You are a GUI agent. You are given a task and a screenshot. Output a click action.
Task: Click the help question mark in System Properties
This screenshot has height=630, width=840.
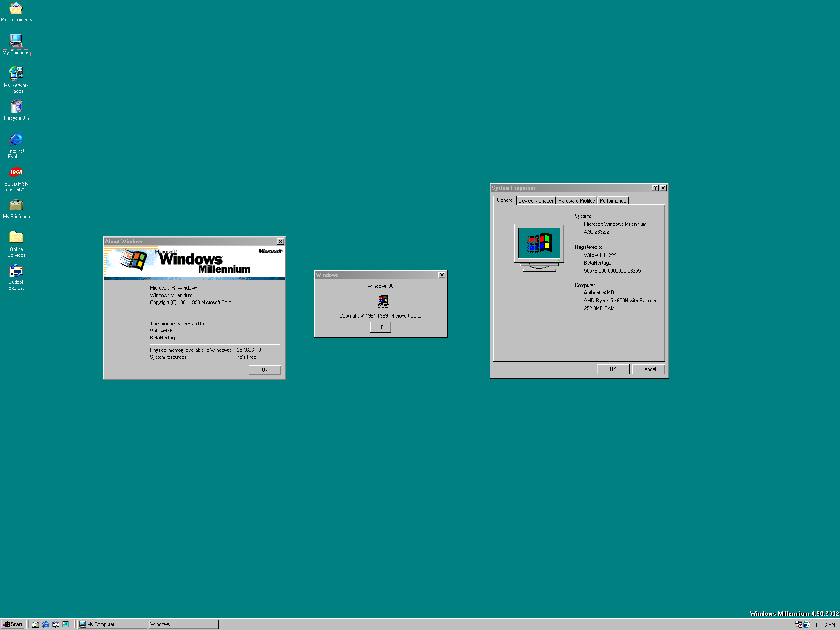(655, 188)
